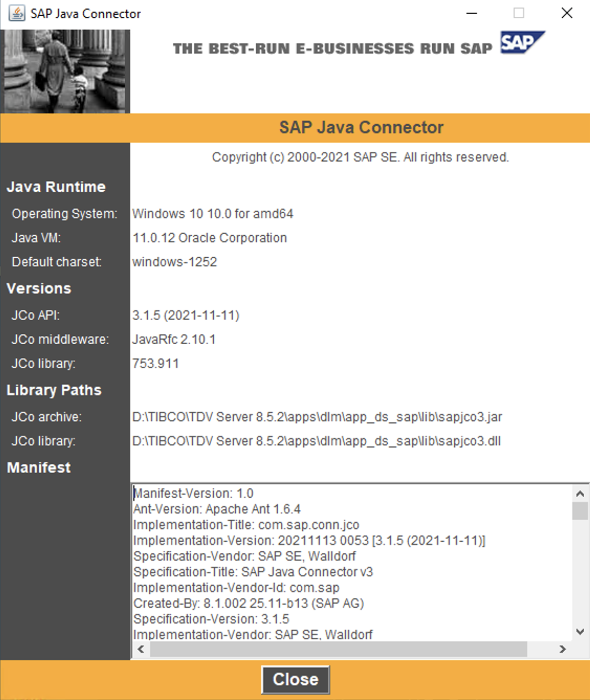Click the JCo archive path value

click(317, 417)
